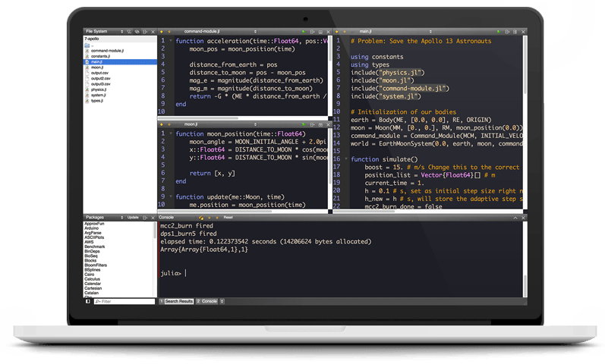This screenshot has height=364, width=605.
Task: Click the back navigation arrow in main.jl pane
Action: pyautogui.click(x=336, y=33)
